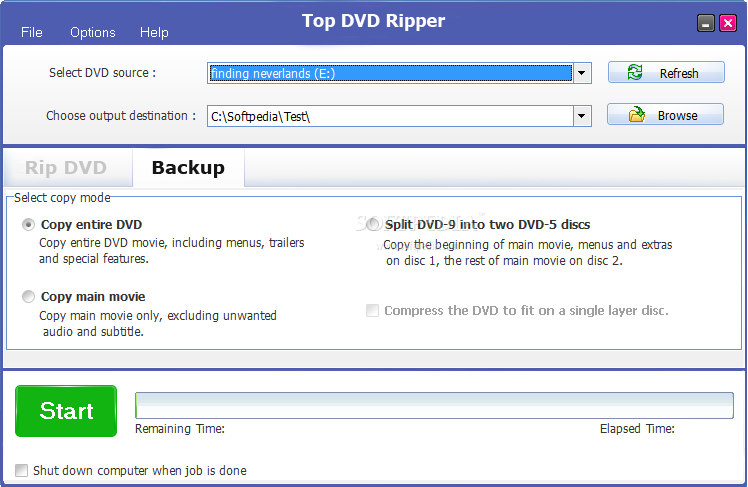The image size is (748, 487).
Task: Click the Top DVD Ripper title text
Action: click(374, 21)
